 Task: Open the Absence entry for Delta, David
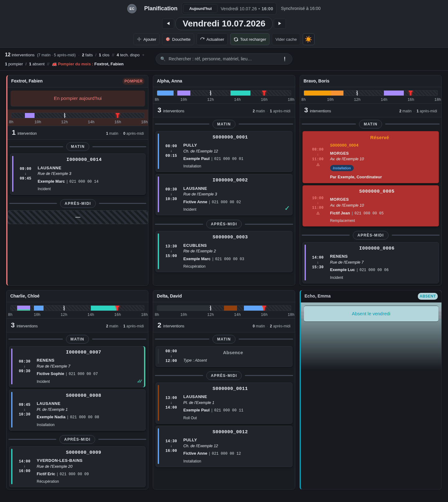(x=224, y=356)
